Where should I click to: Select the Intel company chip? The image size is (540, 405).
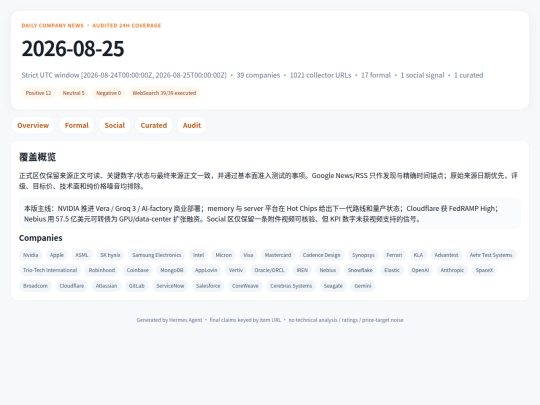(198, 255)
